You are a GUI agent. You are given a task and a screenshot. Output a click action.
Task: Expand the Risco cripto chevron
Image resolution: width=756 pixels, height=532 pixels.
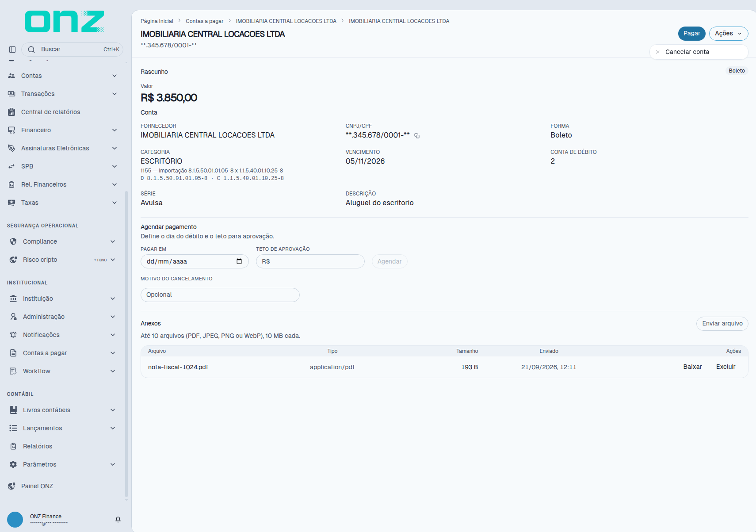click(113, 260)
